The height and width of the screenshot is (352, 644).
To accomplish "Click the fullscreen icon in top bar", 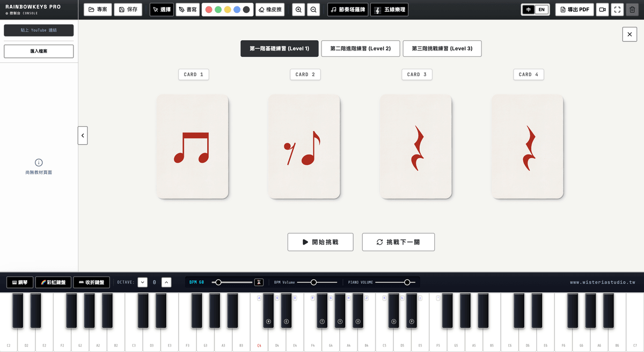I will tap(617, 10).
